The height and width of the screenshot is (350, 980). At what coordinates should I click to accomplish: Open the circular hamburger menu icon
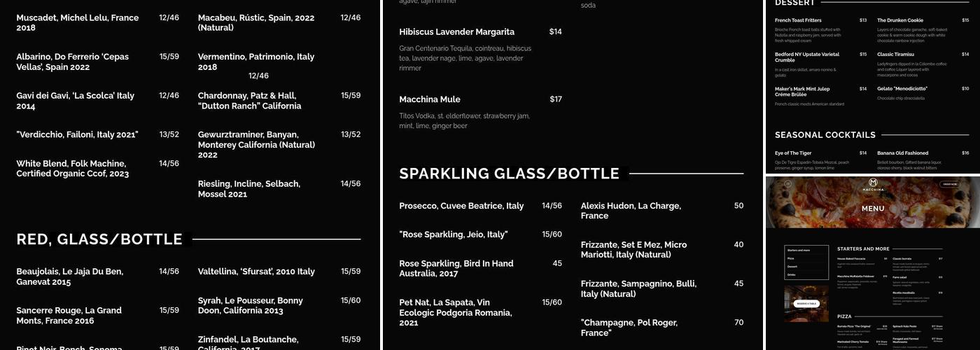pos(787,184)
